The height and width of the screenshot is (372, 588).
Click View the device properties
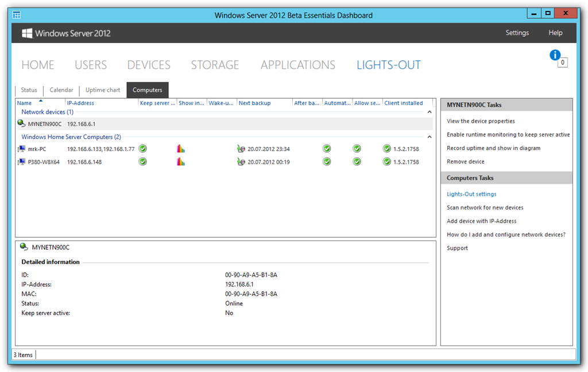[481, 121]
